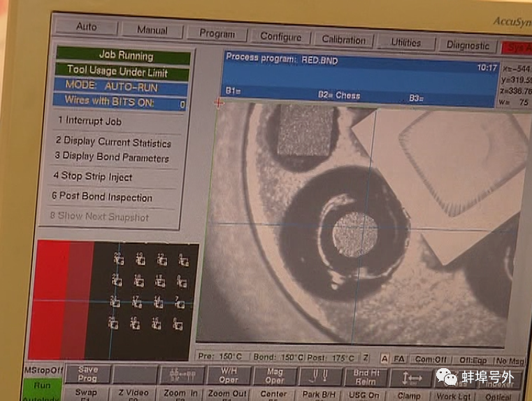Viewport: 532px width, 401px height.
Task: Click the twin capillary icon button
Action: pos(320,377)
